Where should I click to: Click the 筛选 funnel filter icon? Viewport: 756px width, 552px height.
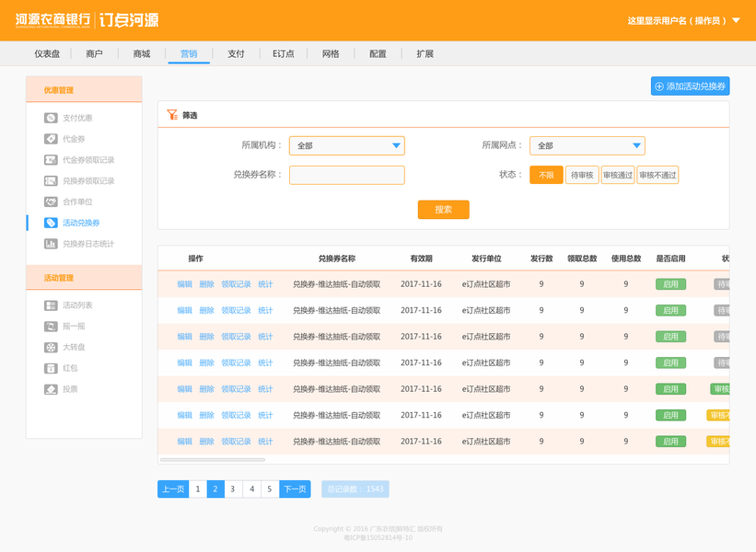point(172,115)
